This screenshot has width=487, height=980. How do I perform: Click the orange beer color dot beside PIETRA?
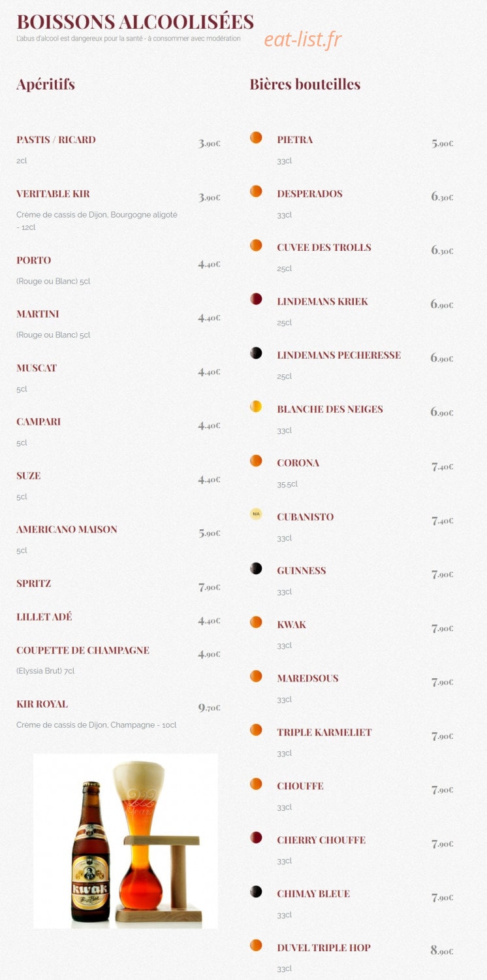pyautogui.click(x=256, y=138)
